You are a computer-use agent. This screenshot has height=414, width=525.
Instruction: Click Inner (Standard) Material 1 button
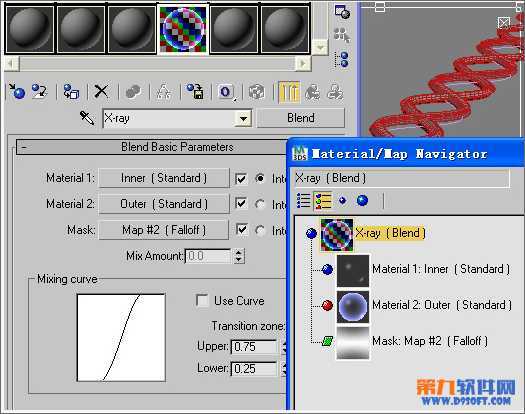(164, 178)
